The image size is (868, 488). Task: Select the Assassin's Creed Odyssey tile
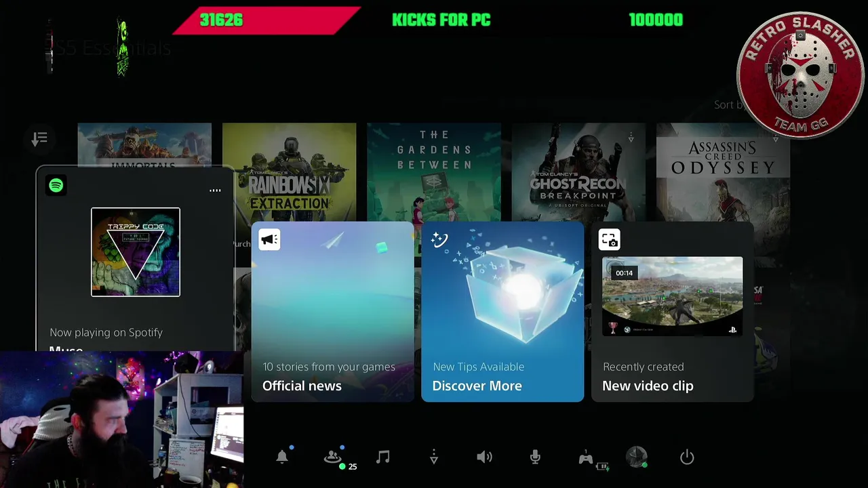click(x=723, y=171)
